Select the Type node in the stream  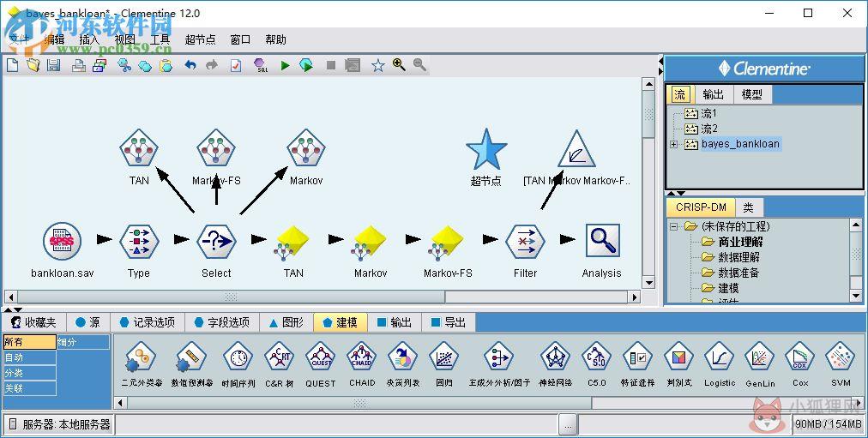point(139,241)
